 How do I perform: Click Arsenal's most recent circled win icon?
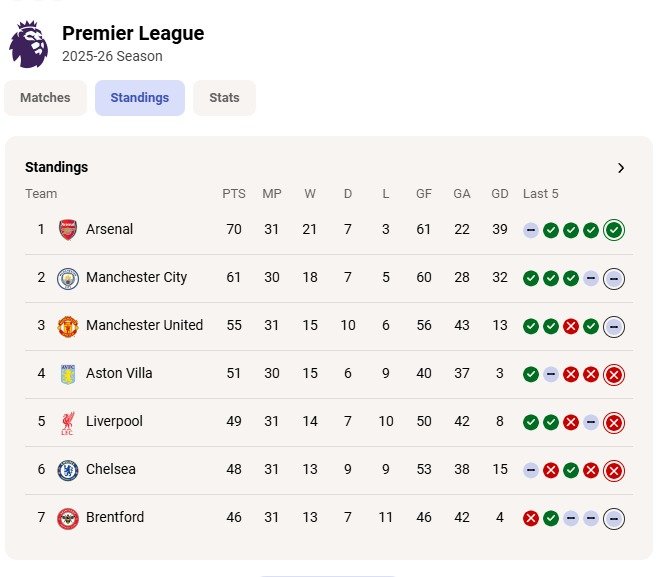point(614,230)
